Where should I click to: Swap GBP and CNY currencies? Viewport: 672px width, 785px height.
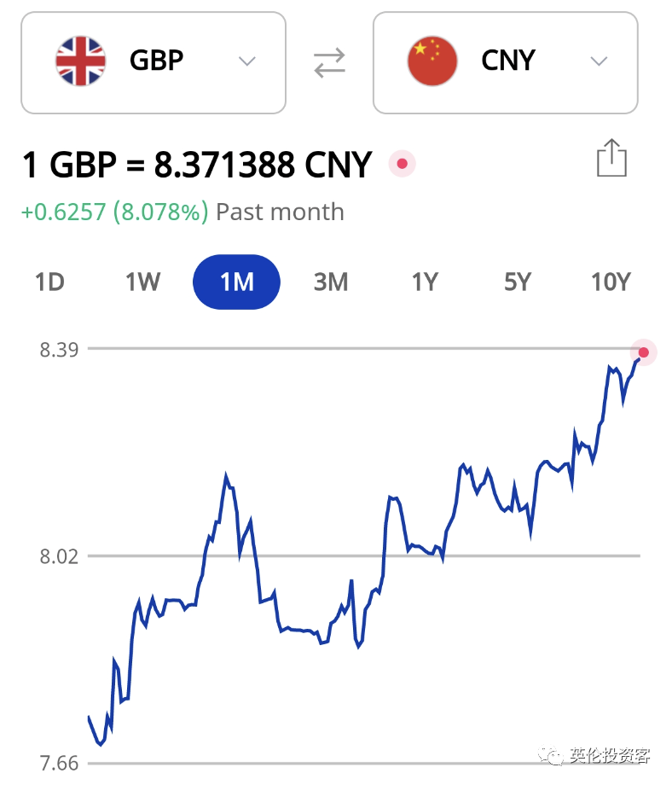pos(329,62)
